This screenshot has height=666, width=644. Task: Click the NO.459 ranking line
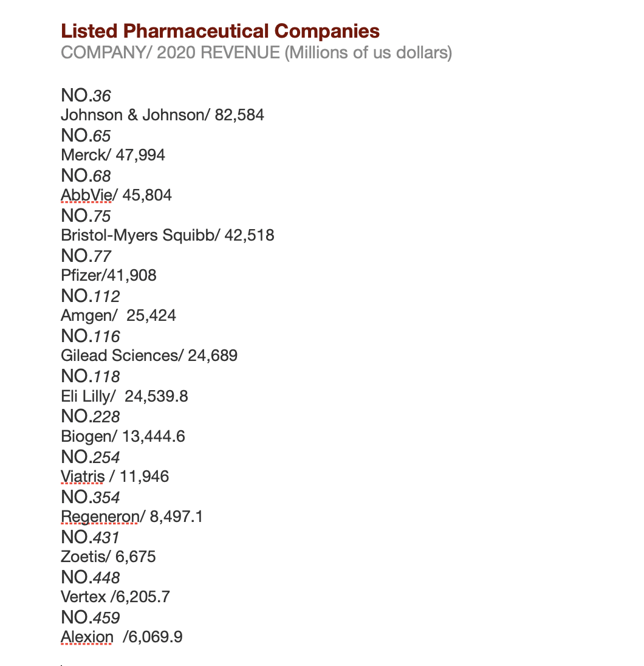91,617
